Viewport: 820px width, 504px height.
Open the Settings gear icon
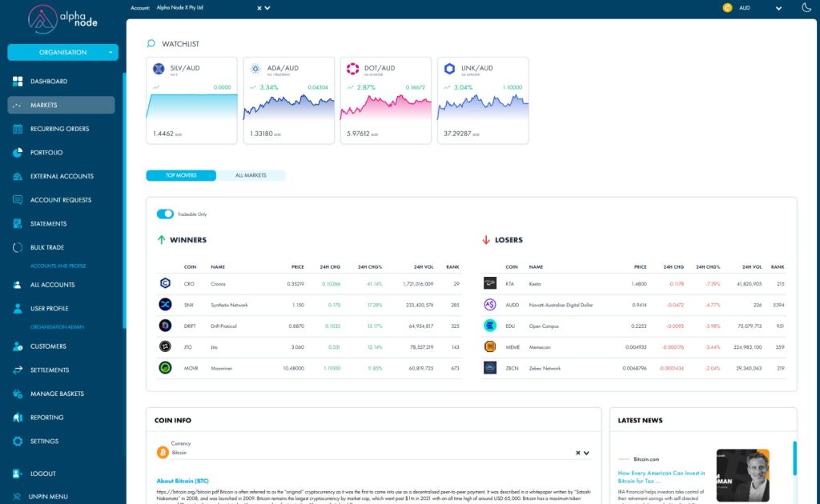18,442
